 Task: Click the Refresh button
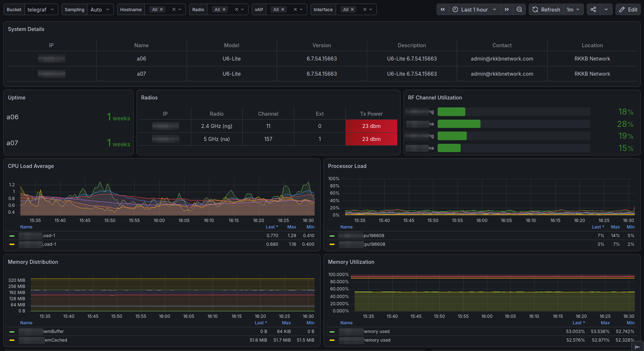(546, 10)
